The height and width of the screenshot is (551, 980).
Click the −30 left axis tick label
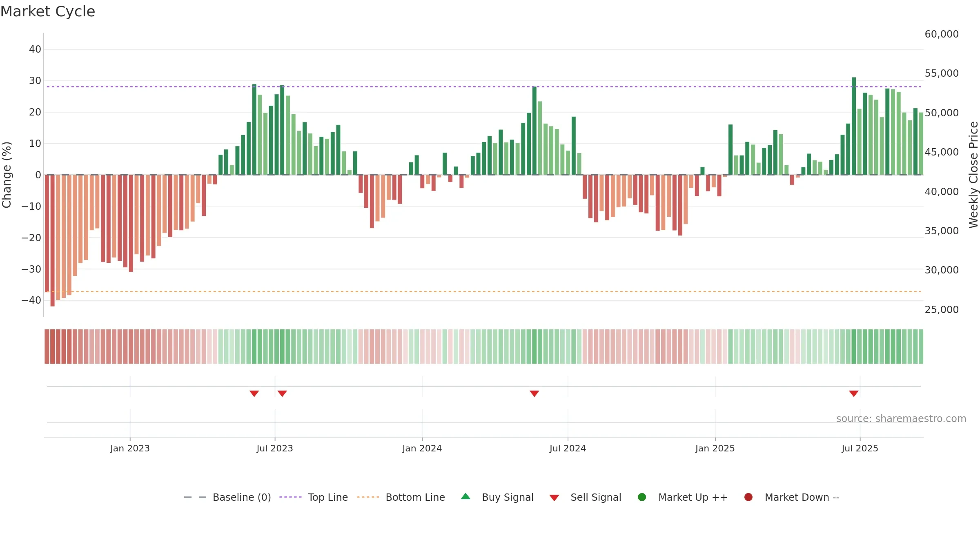[31, 269]
